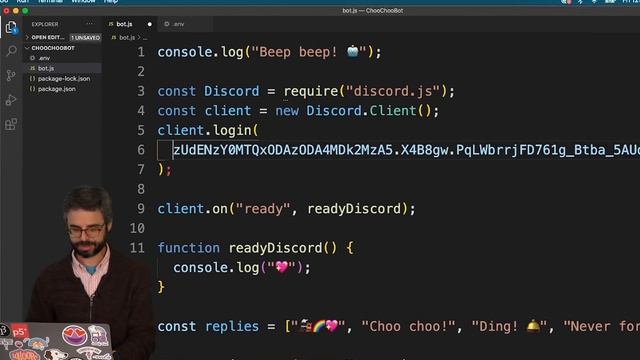Open the Window menu in menu bar
The height and width of the screenshot is (360, 640).
[x=83, y=2]
